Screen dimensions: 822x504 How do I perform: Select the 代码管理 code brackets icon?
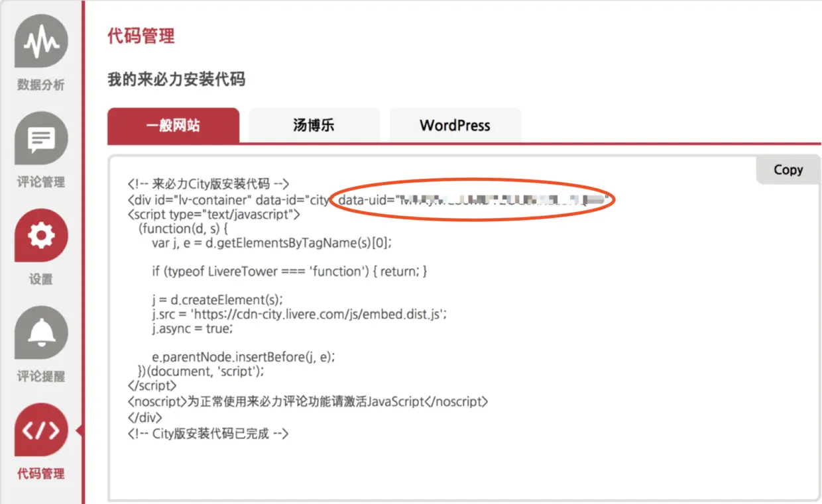[41, 431]
